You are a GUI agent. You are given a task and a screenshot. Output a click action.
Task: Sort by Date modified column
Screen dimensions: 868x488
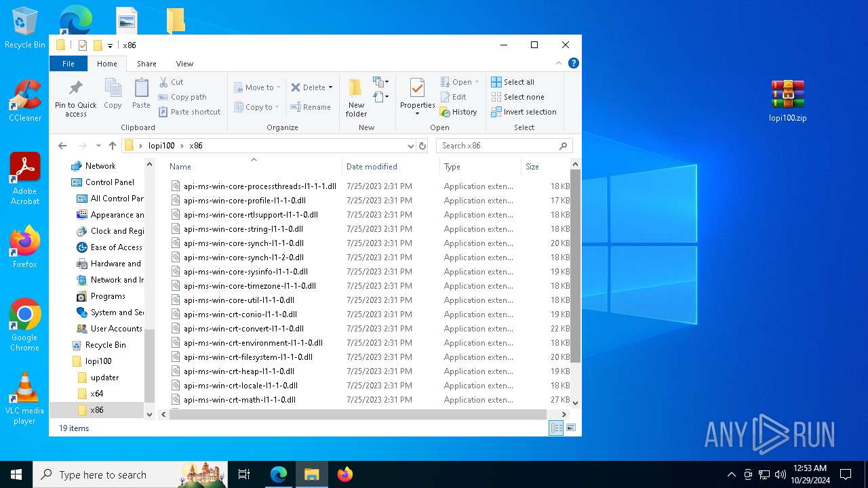pyautogui.click(x=391, y=166)
